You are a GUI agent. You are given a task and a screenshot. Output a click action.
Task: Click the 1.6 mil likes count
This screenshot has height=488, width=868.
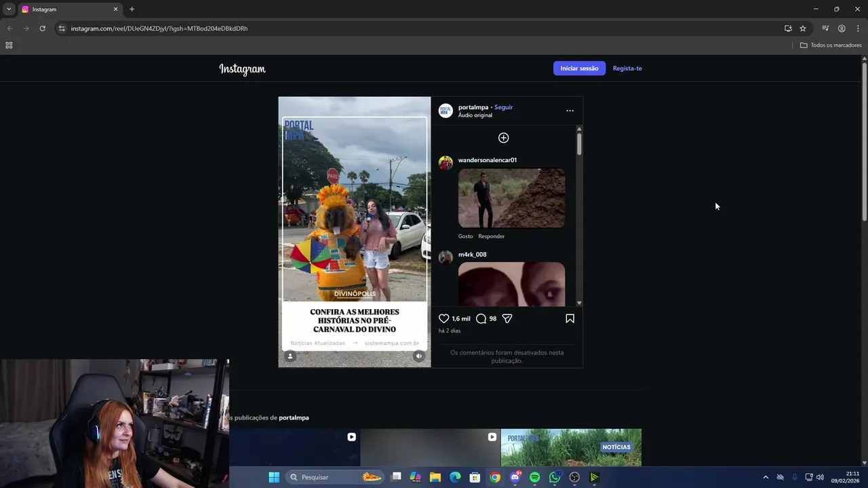[x=461, y=319]
